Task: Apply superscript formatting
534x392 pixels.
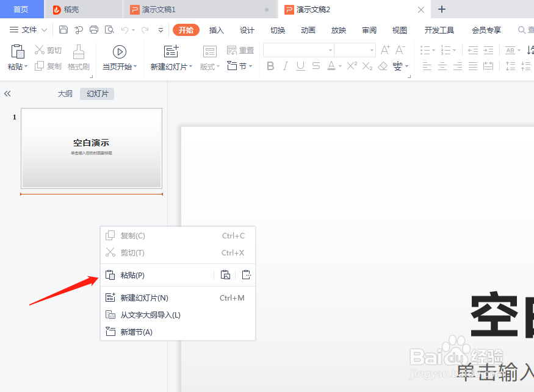Action: (x=351, y=65)
